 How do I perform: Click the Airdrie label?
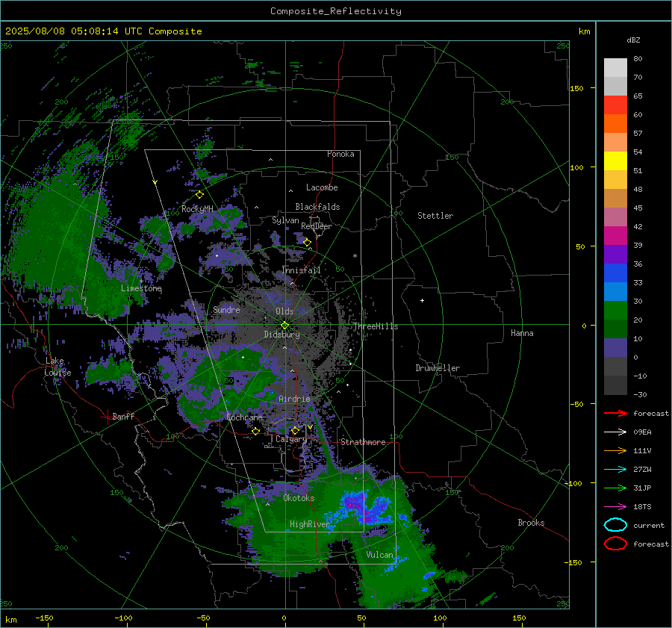(294, 399)
